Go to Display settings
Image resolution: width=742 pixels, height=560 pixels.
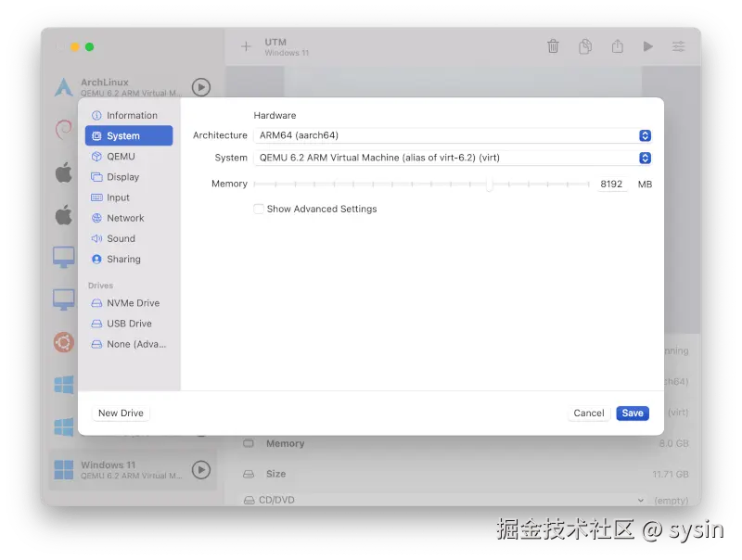[x=129, y=177]
